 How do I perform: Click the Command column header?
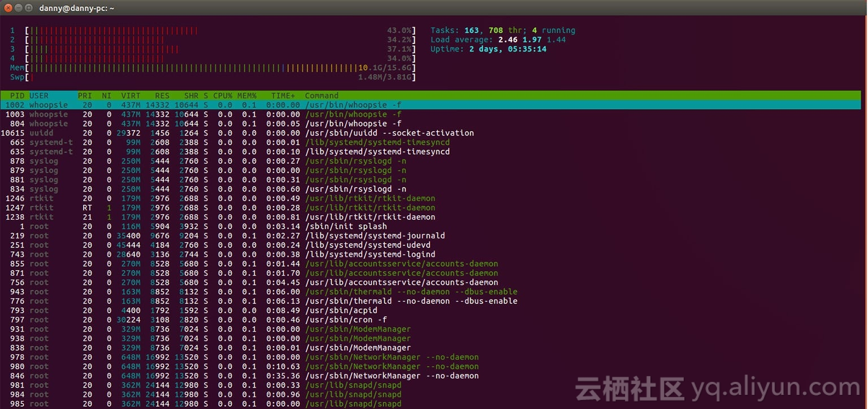click(x=322, y=95)
